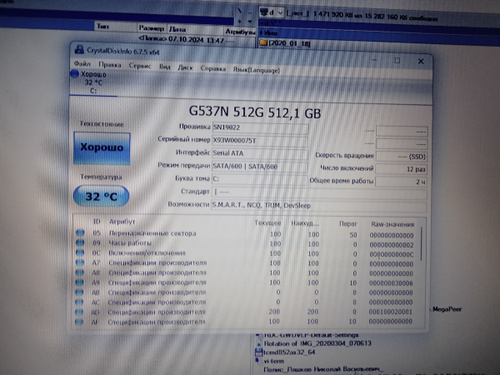Viewport: 500px width, 375px height.
Task: Click the status icon for attribute 09
Action: [80, 243]
